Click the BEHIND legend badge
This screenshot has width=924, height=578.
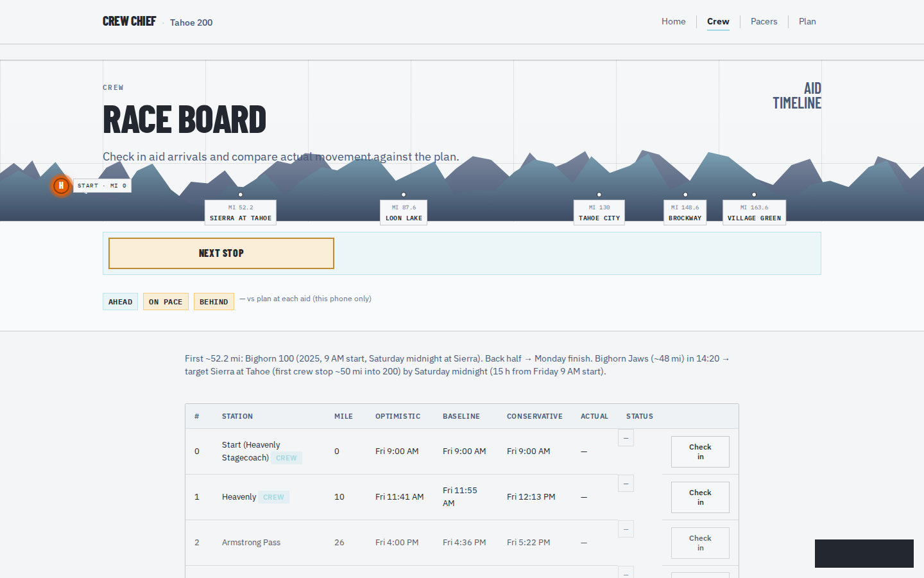(214, 302)
